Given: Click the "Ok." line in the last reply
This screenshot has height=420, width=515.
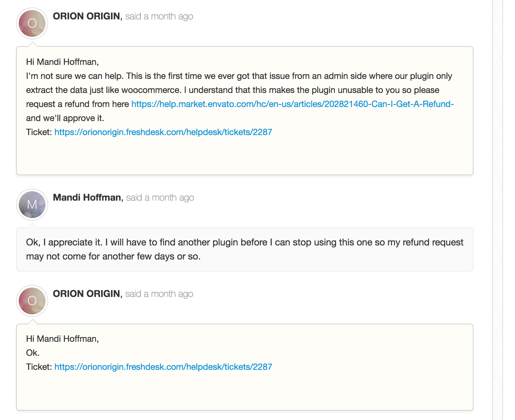Looking at the screenshot, I should coord(33,353).
